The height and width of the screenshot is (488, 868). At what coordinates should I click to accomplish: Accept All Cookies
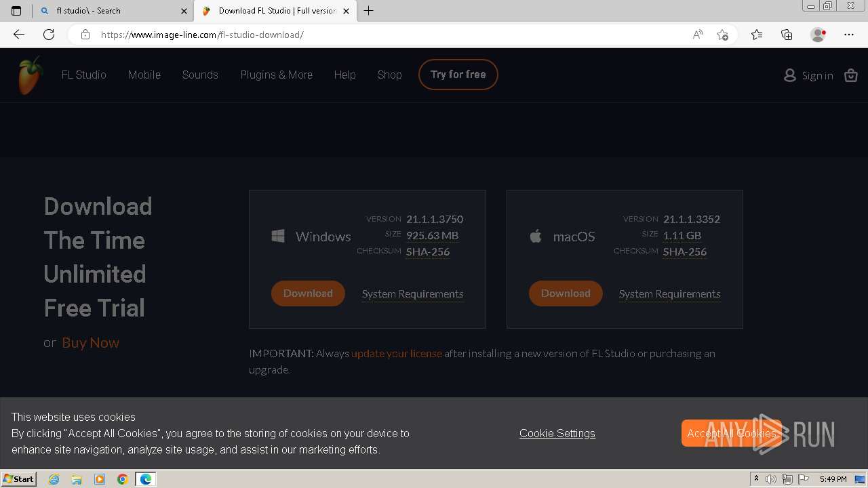tap(732, 433)
